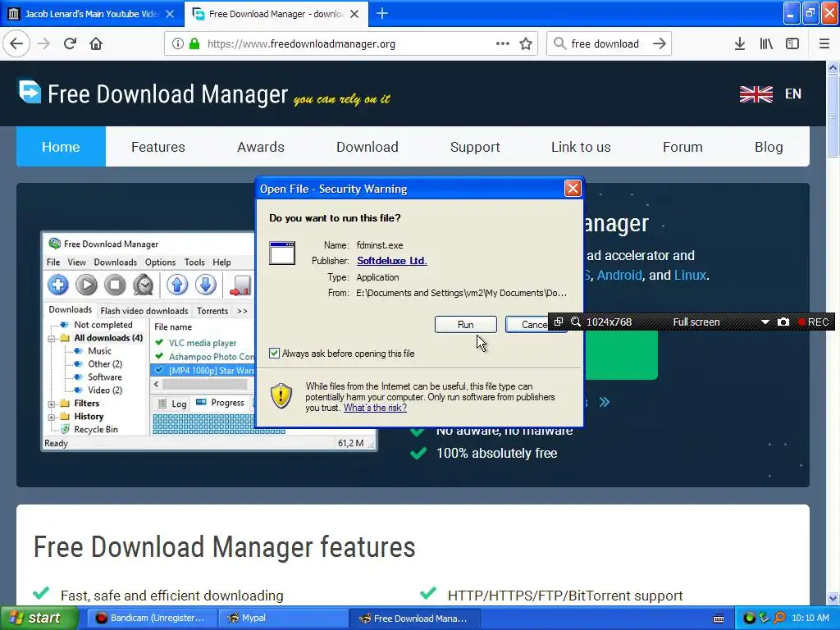
Task: Switch to Jacob Lenard's Main Youtube tab
Action: click(x=91, y=14)
